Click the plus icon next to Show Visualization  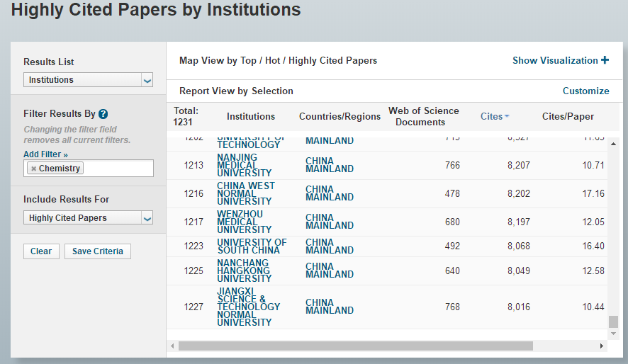click(x=605, y=60)
